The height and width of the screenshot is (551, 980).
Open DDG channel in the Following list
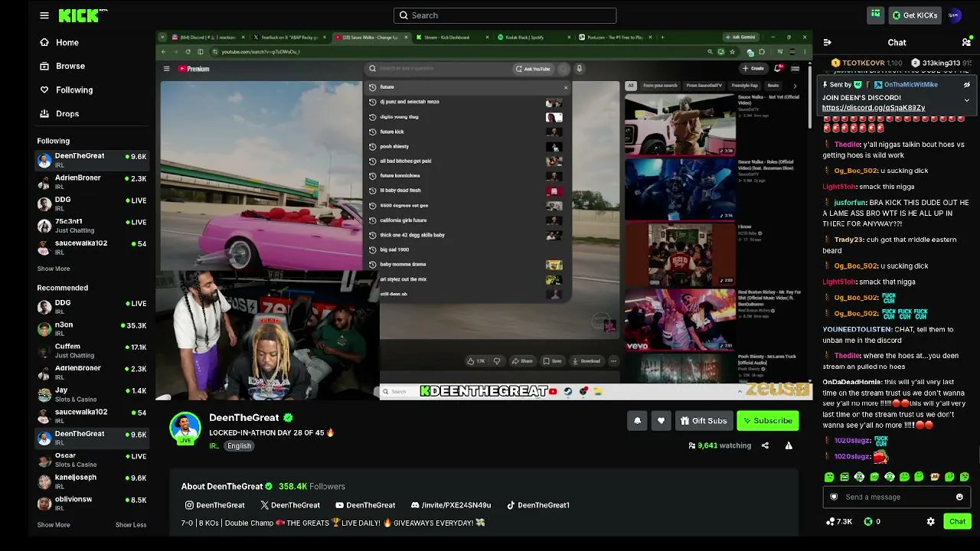click(92, 204)
